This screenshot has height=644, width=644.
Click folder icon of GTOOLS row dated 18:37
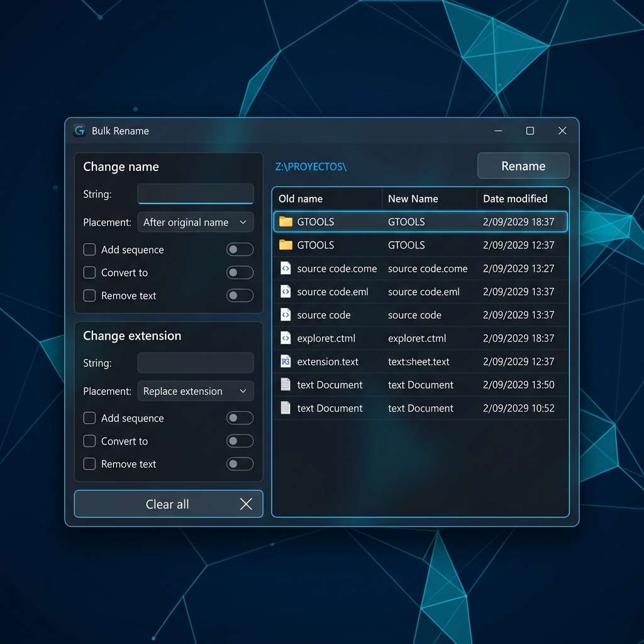(286, 222)
